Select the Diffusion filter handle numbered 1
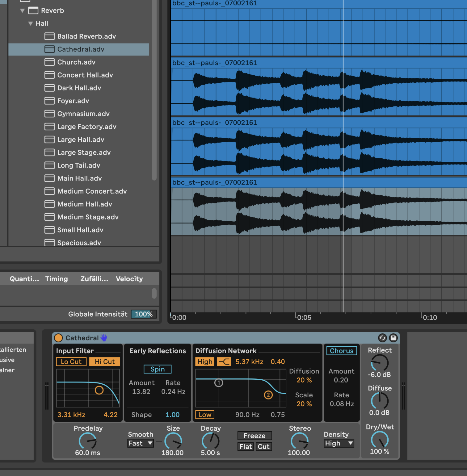 tap(219, 383)
